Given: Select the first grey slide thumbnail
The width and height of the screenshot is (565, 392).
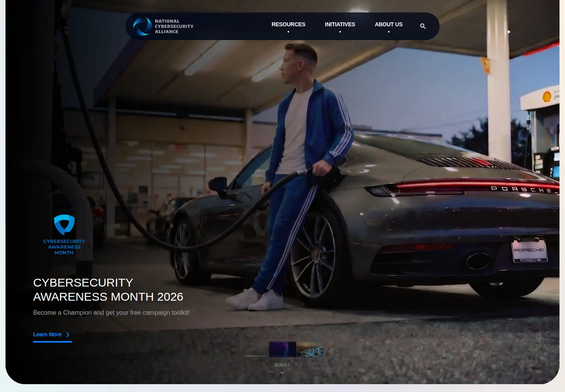Looking at the screenshot, I should click(x=255, y=349).
